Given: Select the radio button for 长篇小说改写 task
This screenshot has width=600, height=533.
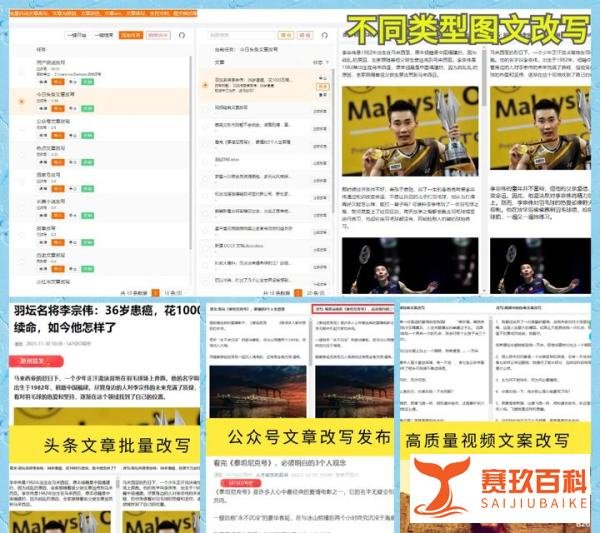Looking at the screenshot, I should pyautogui.click(x=21, y=209).
